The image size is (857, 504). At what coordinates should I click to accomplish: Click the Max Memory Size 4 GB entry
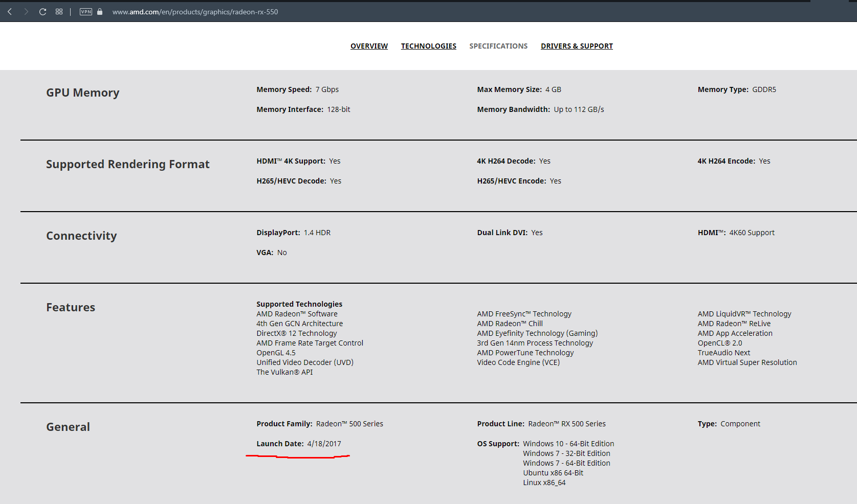pyautogui.click(x=519, y=89)
